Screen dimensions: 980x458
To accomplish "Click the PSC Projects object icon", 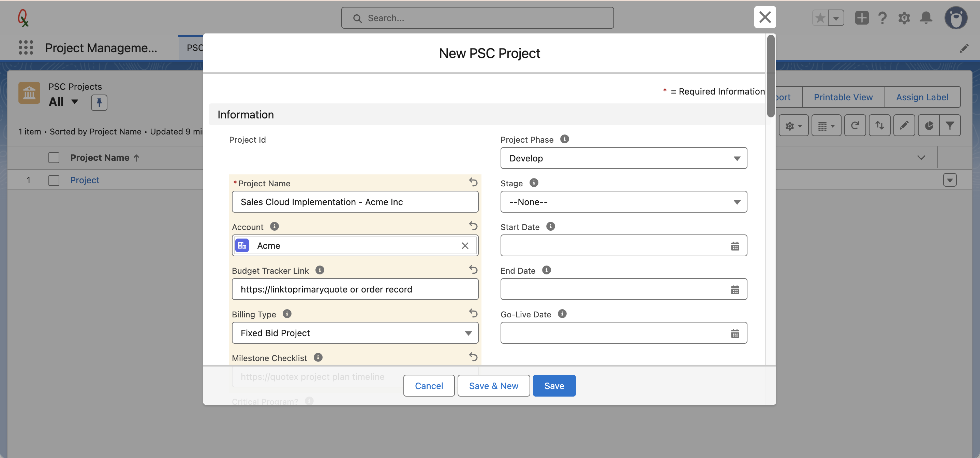I will (29, 93).
